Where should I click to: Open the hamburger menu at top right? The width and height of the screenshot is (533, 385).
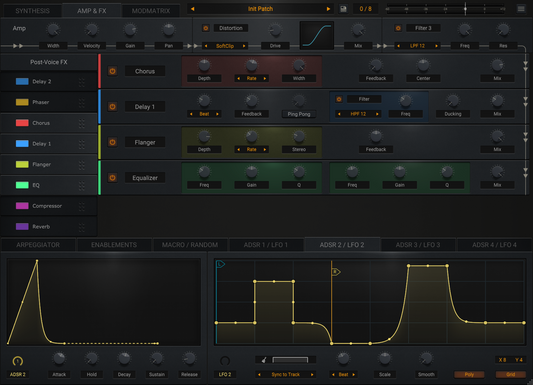[x=521, y=9]
